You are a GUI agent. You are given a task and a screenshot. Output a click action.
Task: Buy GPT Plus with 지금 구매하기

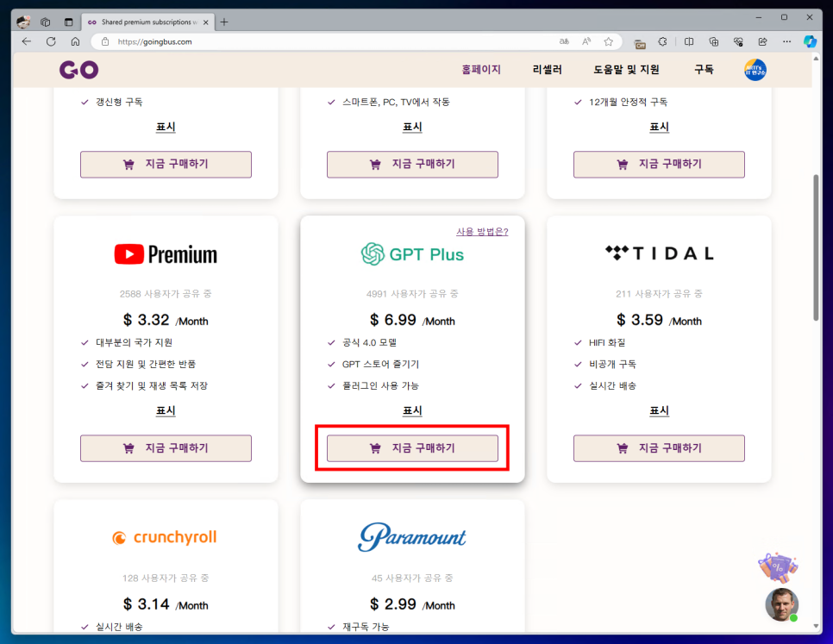412,448
